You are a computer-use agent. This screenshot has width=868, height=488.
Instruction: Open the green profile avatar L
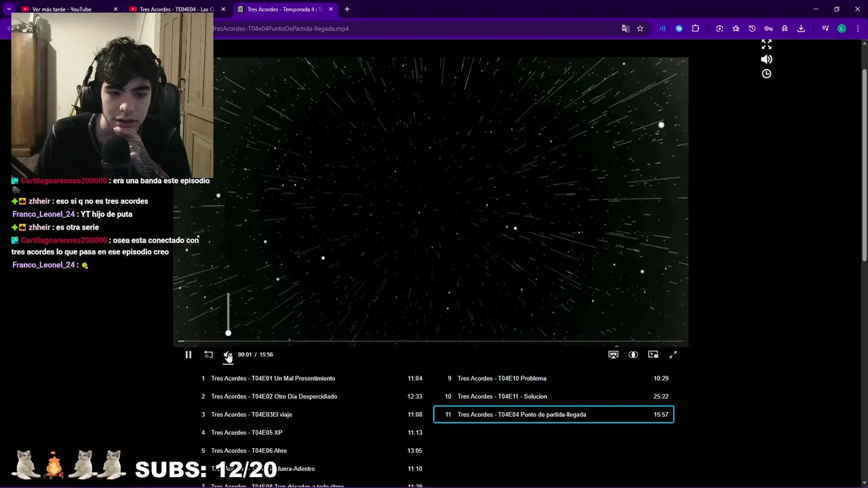tap(842, 28)
